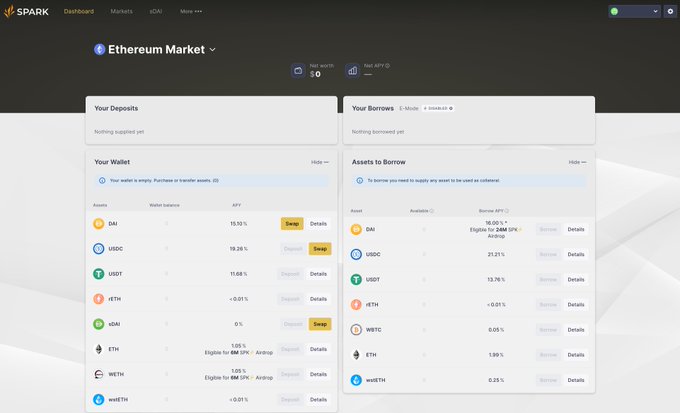This screenshot has height=413, width=680.
Task: Click the Borrow APY column info icon
Action: (507, 211)
